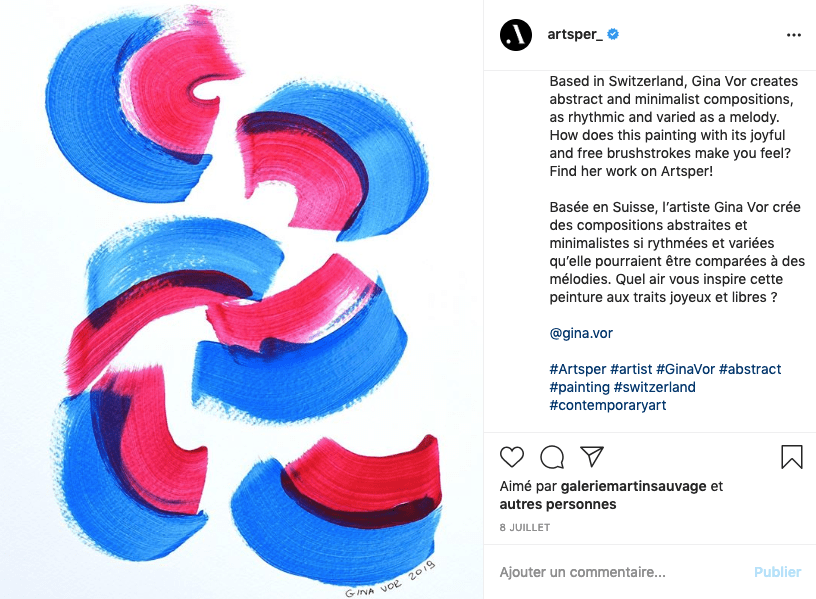
Task: Click the verified badge next to artsper_
Action: pos(613,34)
